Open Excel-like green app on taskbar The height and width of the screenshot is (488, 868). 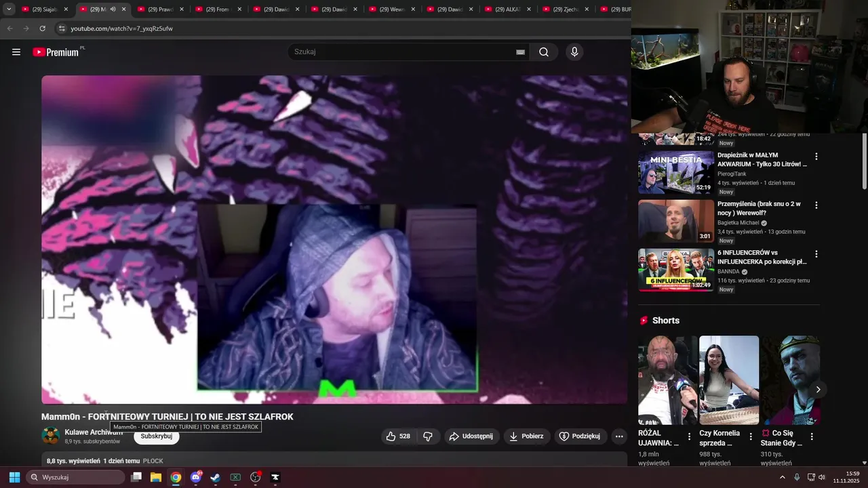point(235,477)
